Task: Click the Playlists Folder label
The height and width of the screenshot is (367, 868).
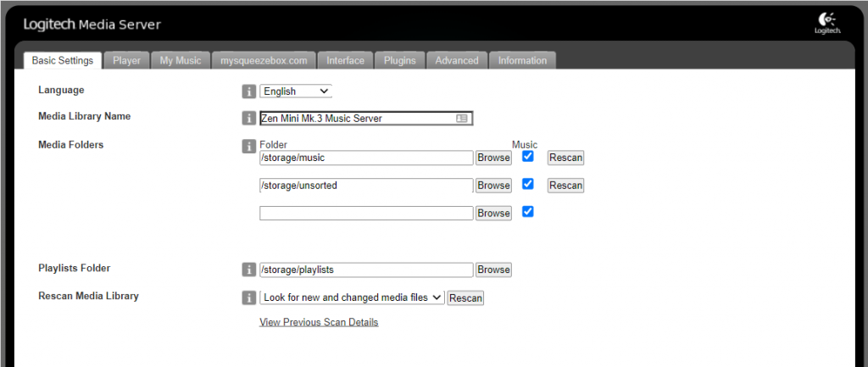Action: coord(75,268)
